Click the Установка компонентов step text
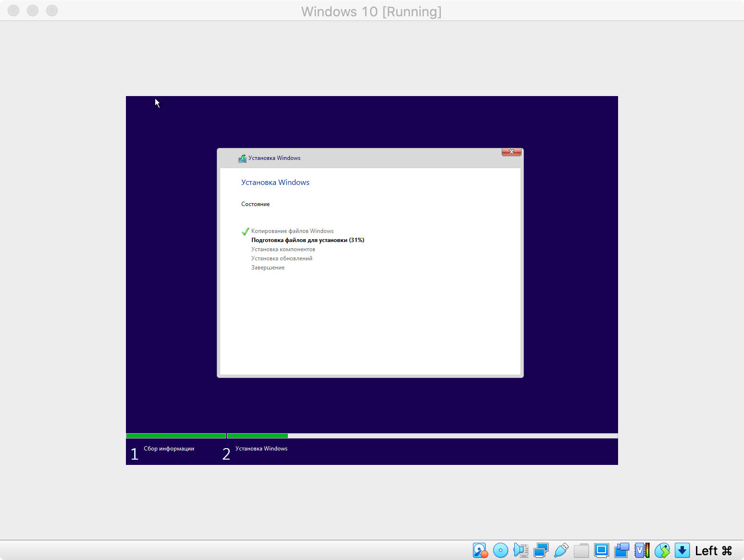744x560 pixels. point(283,249)
